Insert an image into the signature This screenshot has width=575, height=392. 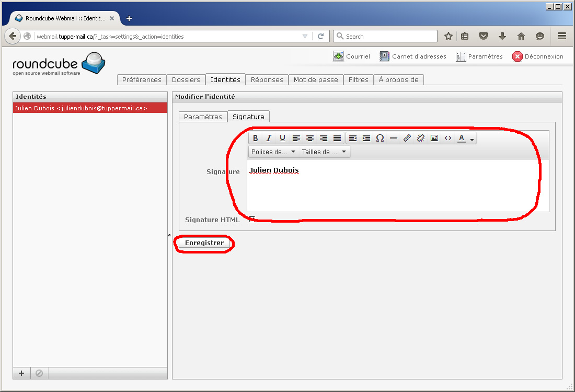click(434, 139)
